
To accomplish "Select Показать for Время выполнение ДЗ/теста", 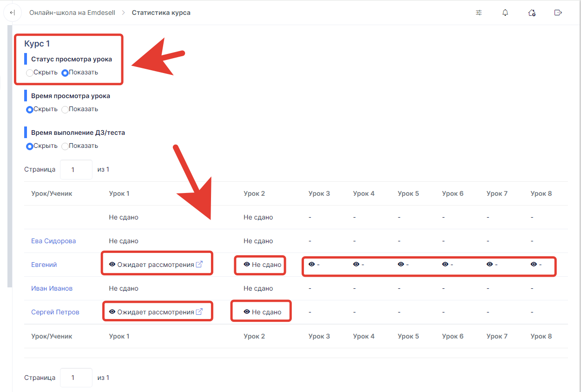I will (65, 146).
